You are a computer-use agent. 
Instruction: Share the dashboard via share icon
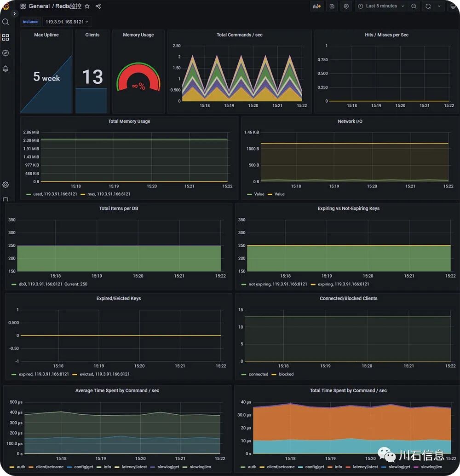click(98, 6)
